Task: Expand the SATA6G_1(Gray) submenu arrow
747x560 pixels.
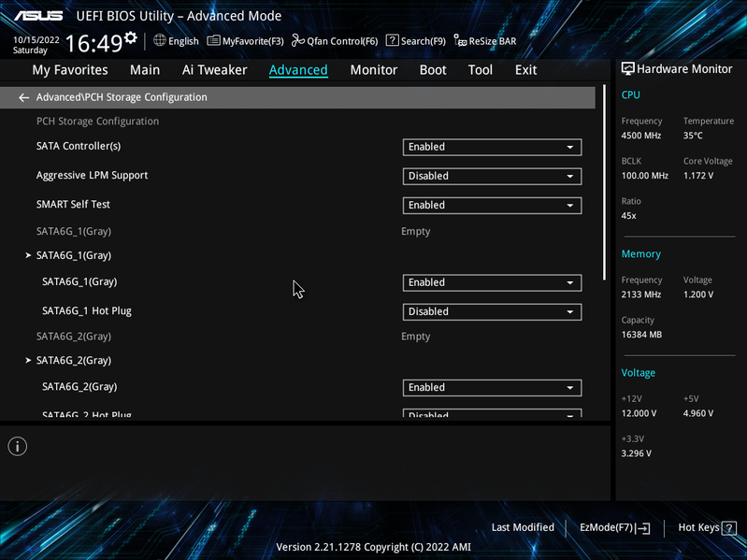Action: 28,256
